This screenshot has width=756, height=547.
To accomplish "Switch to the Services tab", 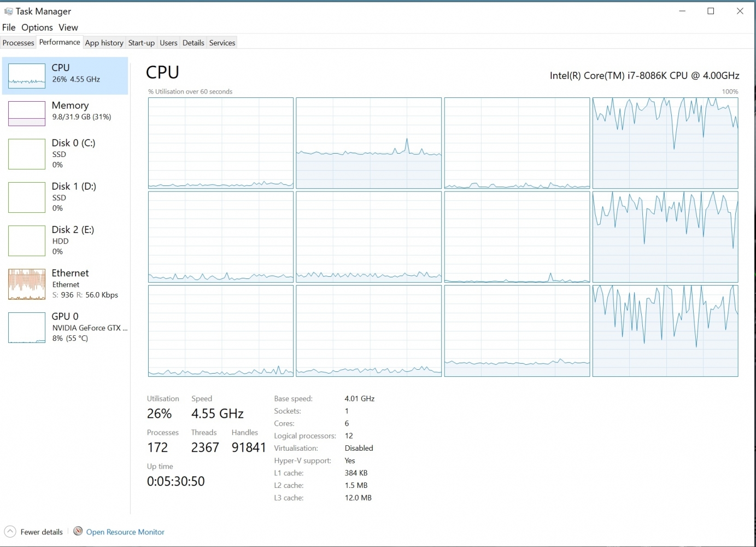I will point(222,43).
